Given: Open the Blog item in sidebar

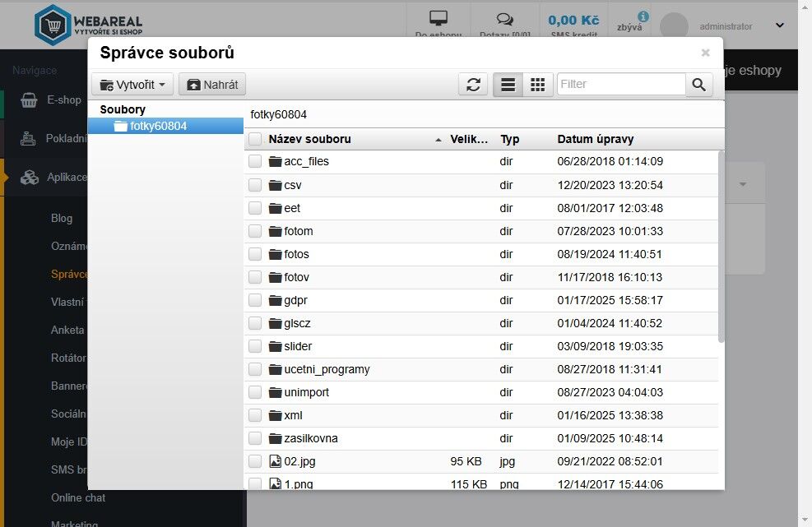Looking at the screenshot, I should 62,218.
